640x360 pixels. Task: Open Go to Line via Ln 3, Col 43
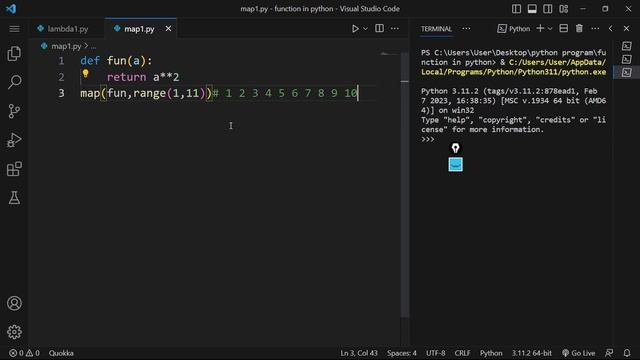click(359, 353)
